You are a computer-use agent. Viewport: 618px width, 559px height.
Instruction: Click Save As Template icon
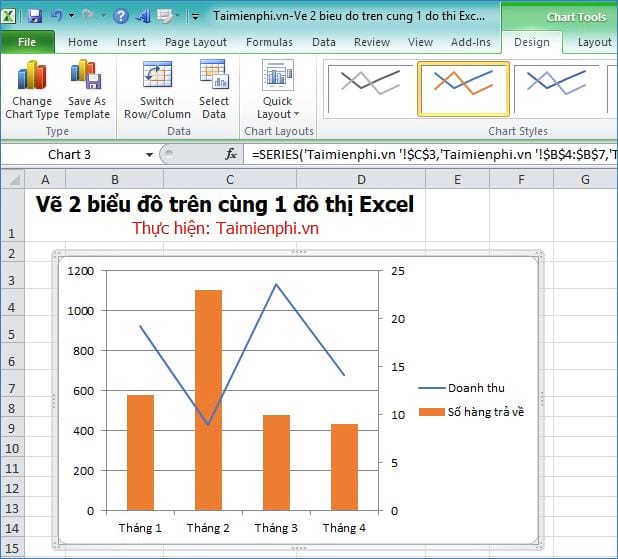(x=86, y=74)
